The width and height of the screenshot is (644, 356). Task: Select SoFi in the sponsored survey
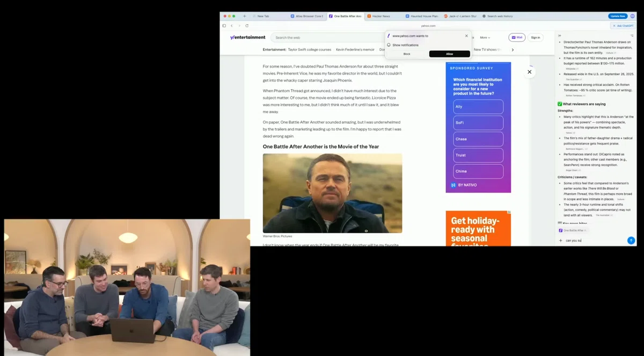(478, 122)
